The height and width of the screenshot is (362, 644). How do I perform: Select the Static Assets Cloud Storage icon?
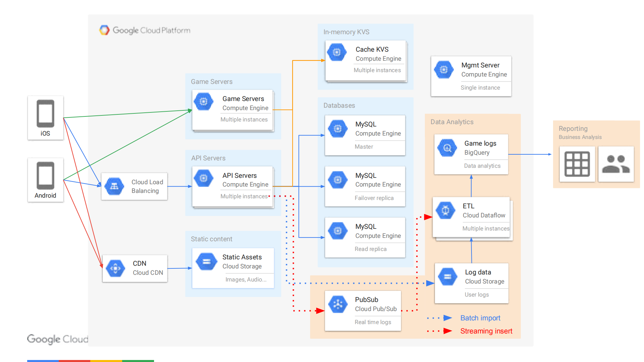click(206, 262)
